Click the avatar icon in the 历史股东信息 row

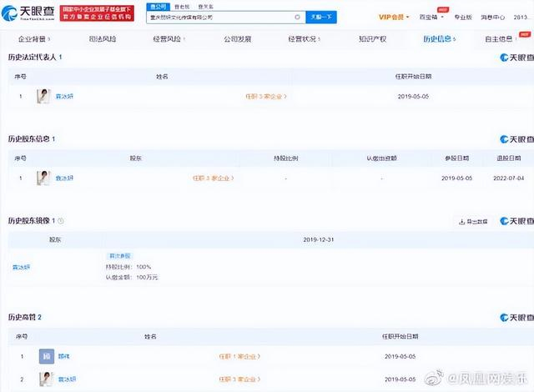(43, 178)
